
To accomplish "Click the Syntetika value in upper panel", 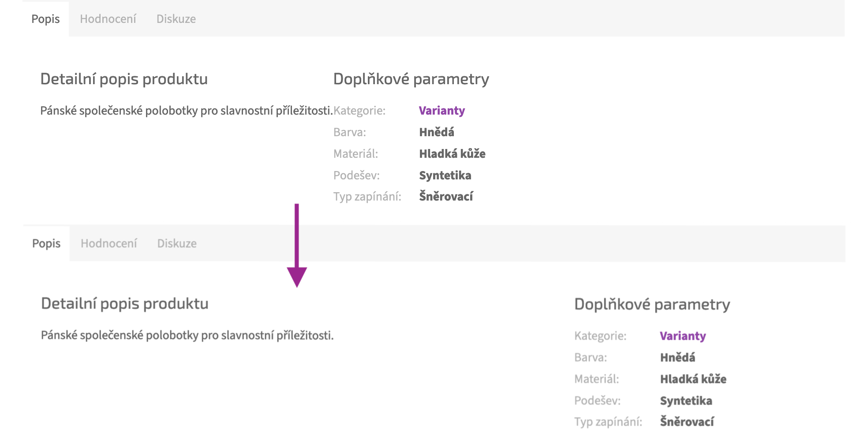I will click(x=445, y=175).
